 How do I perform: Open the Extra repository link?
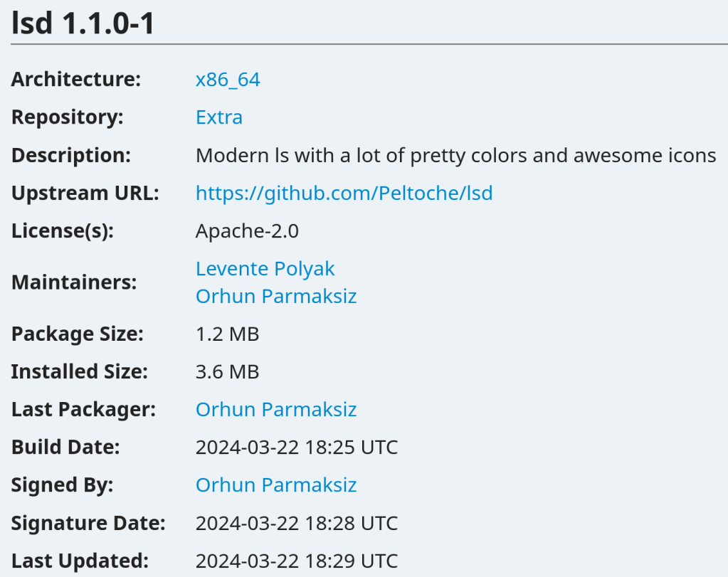(219, 117)
